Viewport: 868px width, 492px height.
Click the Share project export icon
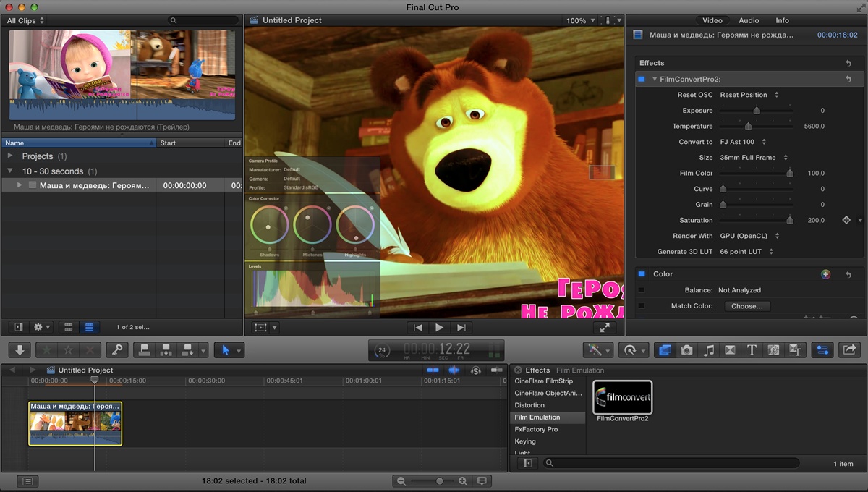click(x=849, y=349)
